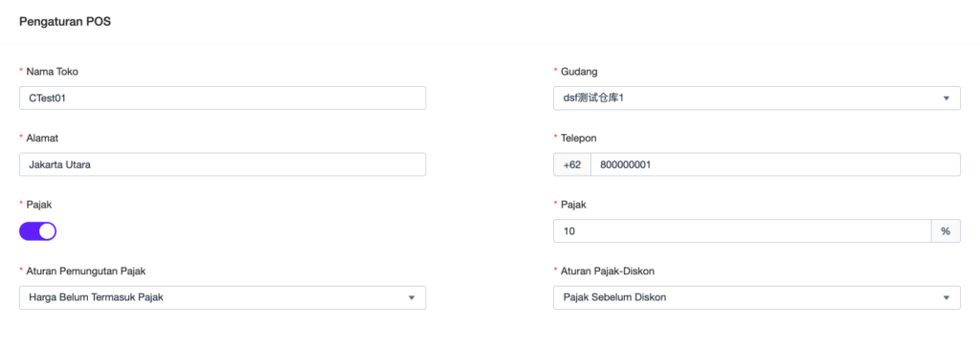980x348 pixels.
Task: Focus the Nama Toko field containing CTest01
Action: [x=222, y=98]
